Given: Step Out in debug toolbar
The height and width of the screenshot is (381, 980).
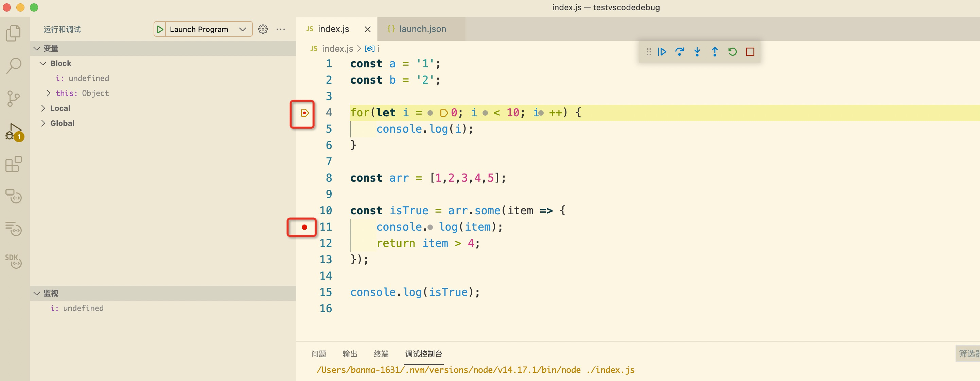Looking at the screenshot, I should coord(715,51).
